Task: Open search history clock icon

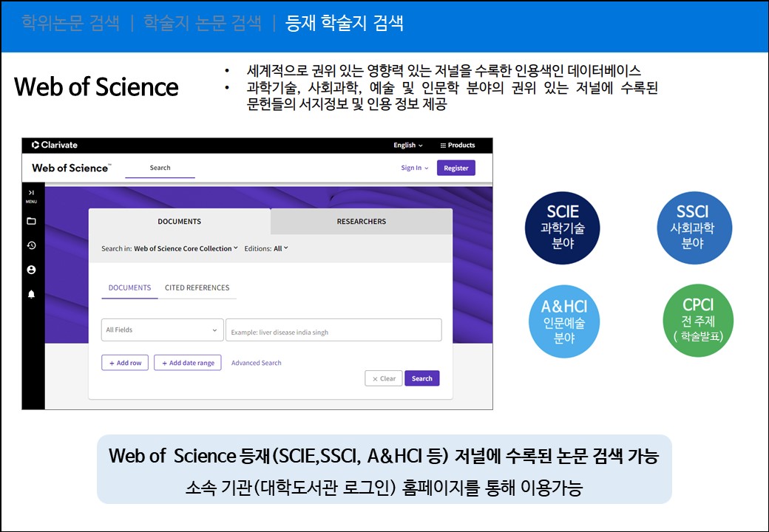Action: pos(31,245)
